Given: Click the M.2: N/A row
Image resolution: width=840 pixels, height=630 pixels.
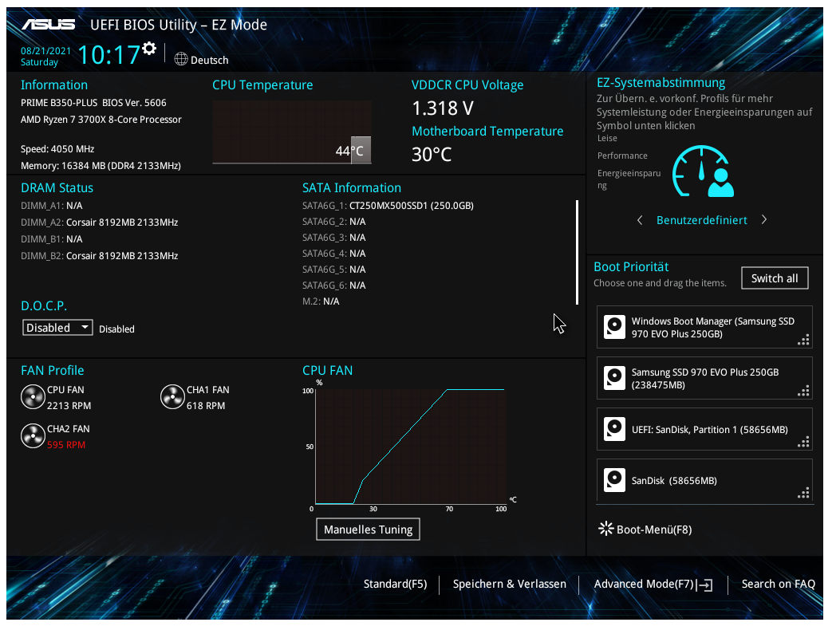Looking at the screenshot, I should point(321,301).
